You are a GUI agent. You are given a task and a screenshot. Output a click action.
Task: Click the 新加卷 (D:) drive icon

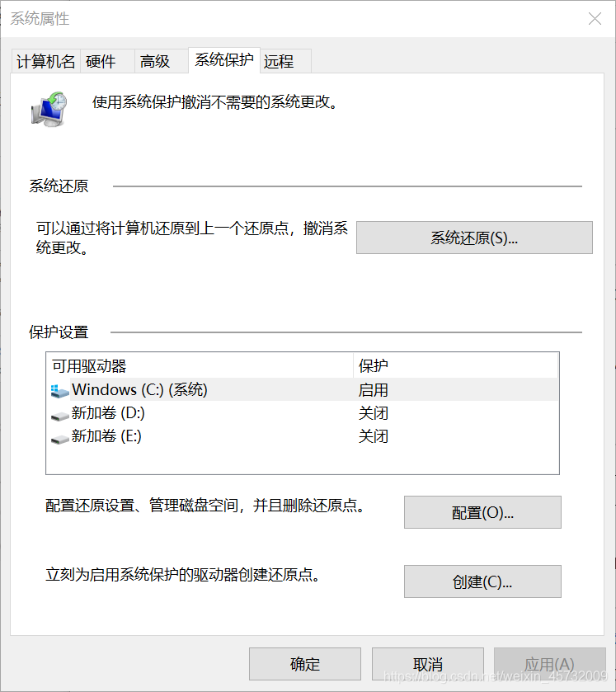59,416
